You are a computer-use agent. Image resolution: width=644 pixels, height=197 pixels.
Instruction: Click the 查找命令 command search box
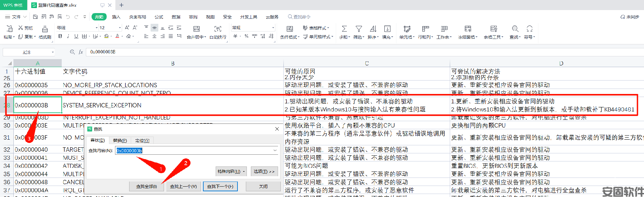299,17
